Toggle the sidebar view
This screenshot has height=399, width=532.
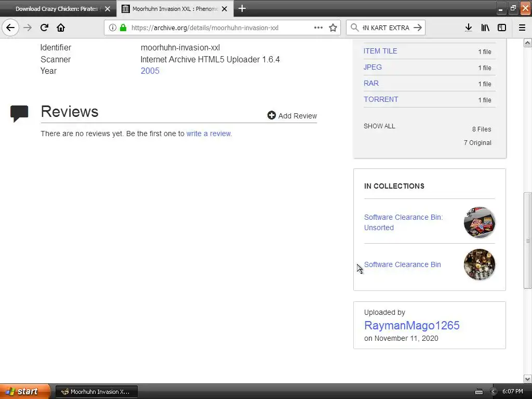coord(502,28)
